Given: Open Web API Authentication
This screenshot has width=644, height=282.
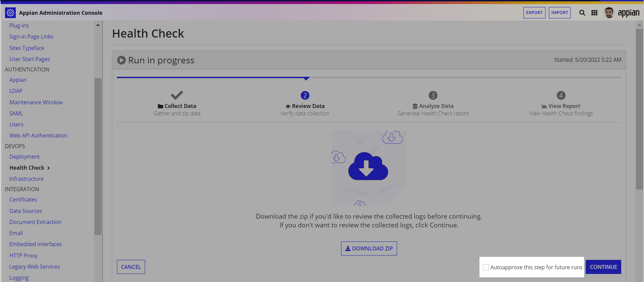Looking at the screenshot, I should pos(38,135).
